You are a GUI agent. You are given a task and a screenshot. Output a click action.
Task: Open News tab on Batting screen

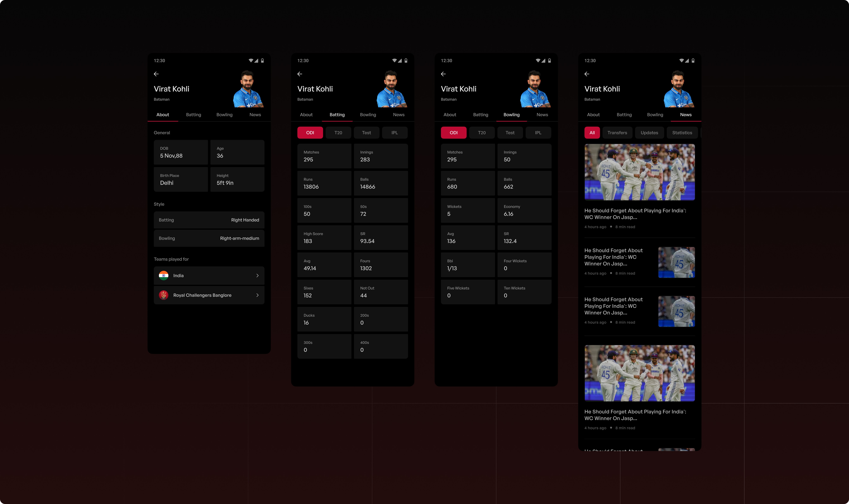point(399,115)
